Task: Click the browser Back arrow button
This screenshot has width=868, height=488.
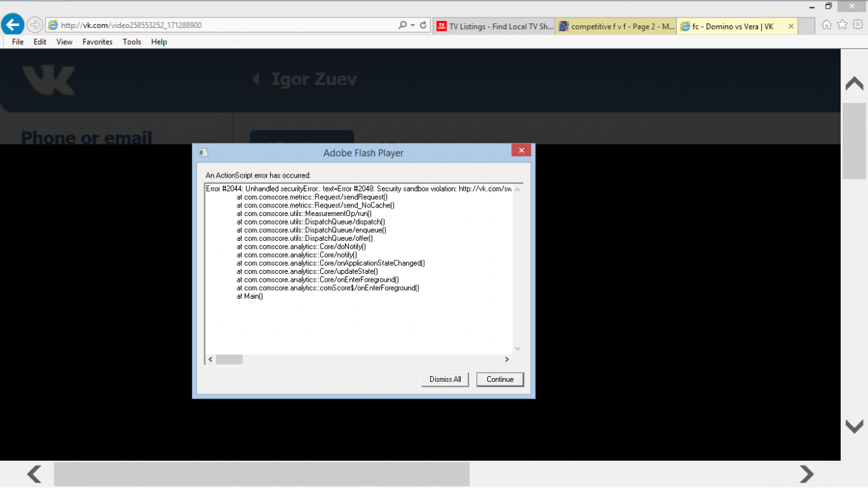Action: 13,25
